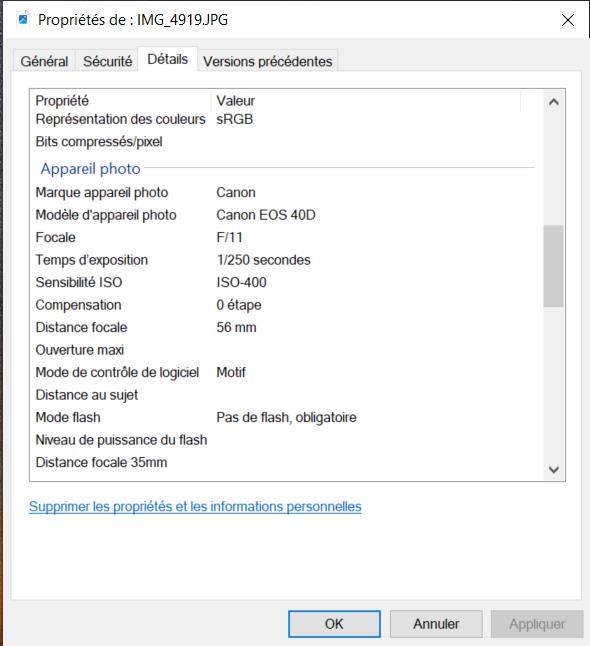
Task: Click the ISO-400 value field
Action: pyautogui.click(x=241, y=283)
